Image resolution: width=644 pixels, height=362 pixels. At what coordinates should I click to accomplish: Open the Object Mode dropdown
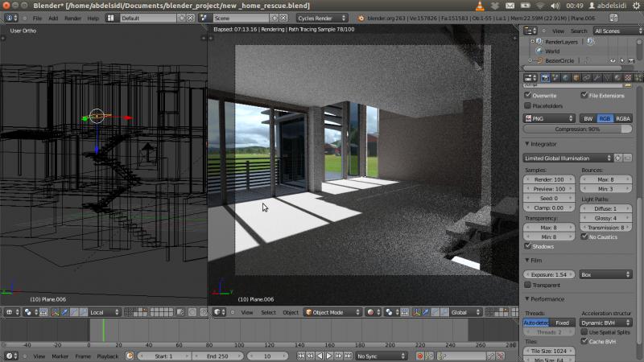tap(332, 312)
